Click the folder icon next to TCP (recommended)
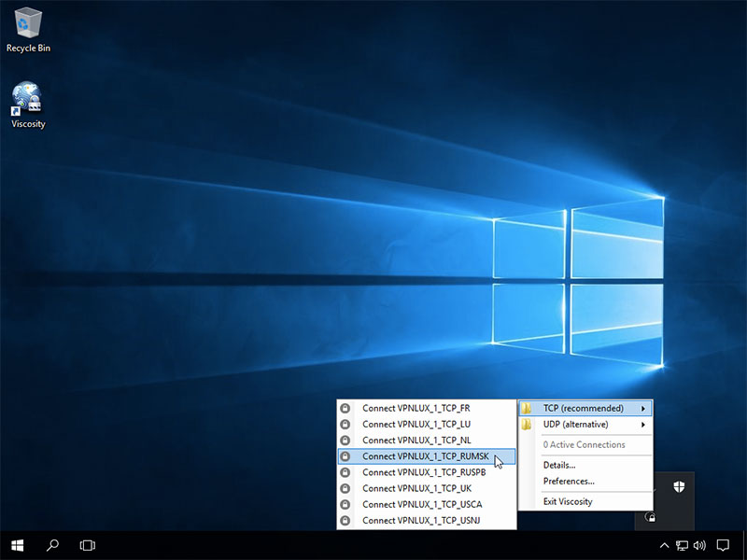 tap(526, 408)
